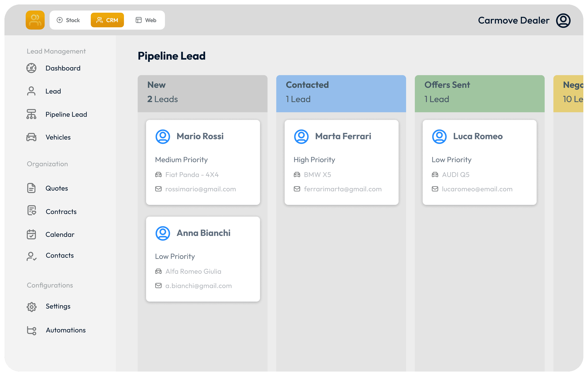588x376 pixels.
Task: Open Contacts in the sidebar
Action: (x=60, y=256)
